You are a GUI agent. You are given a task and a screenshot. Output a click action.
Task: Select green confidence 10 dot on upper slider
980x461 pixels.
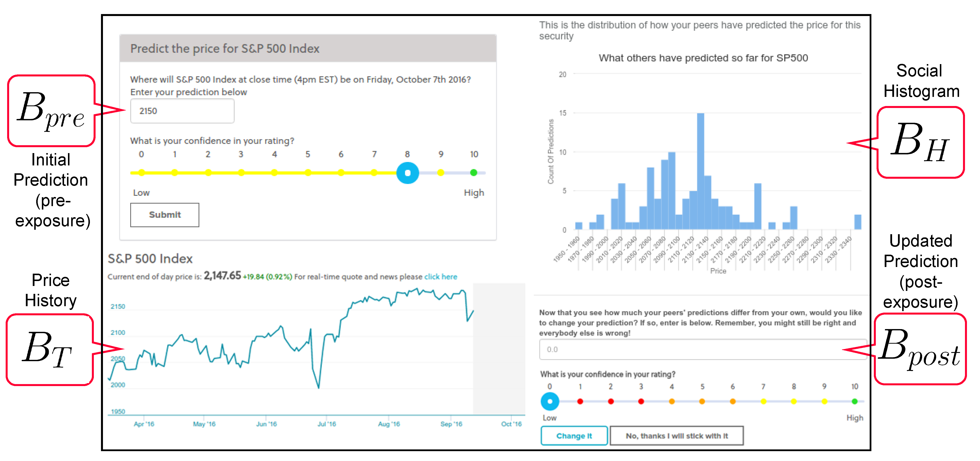474,173
